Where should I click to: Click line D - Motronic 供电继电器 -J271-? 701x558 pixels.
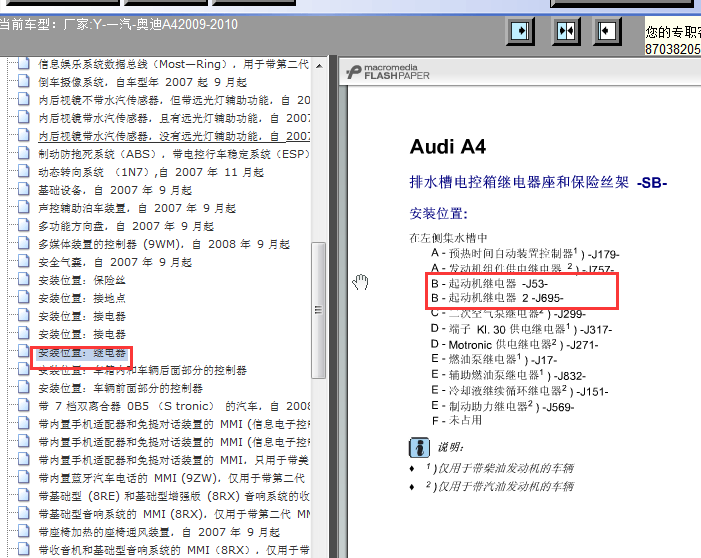tap(514, 345)
